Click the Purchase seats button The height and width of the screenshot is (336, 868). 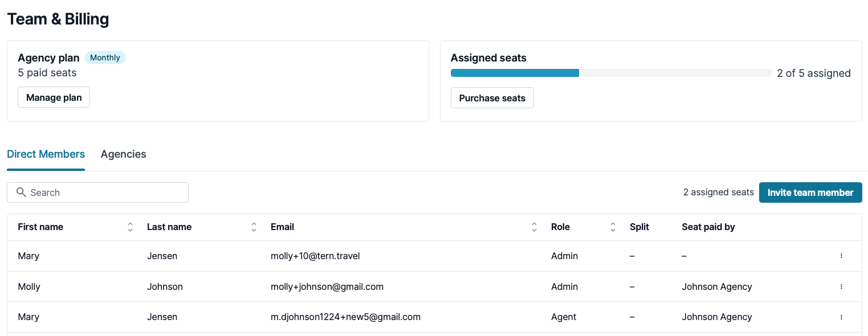492,98
